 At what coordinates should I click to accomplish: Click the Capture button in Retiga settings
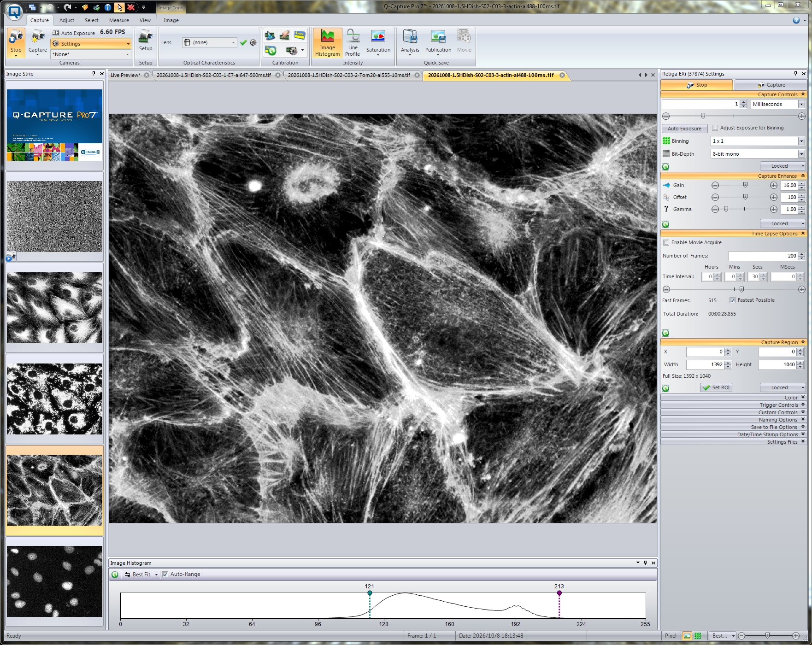tap(771, 85)
